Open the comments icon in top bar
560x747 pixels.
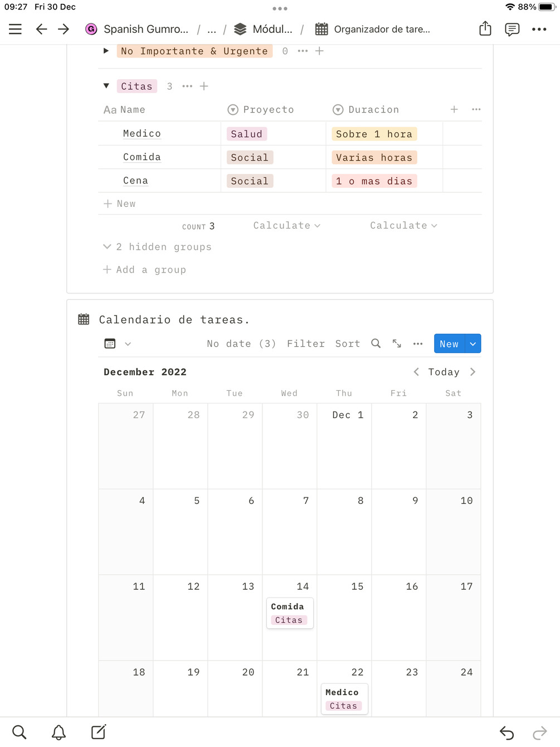click(512, 29)
